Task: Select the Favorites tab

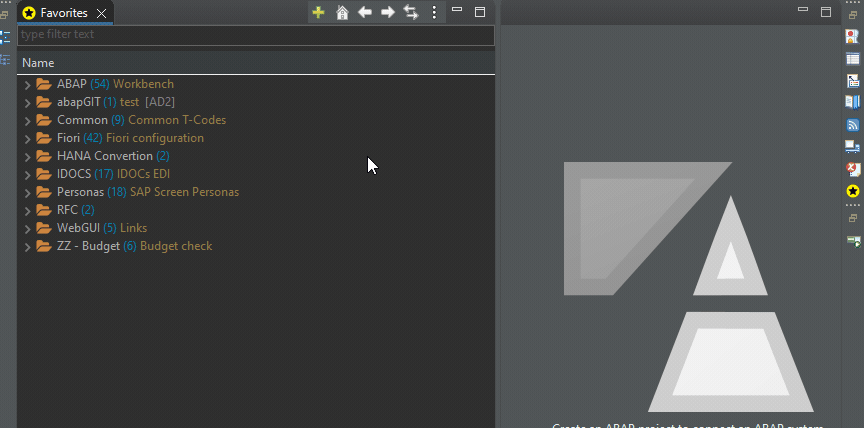Action: point(56,13)
